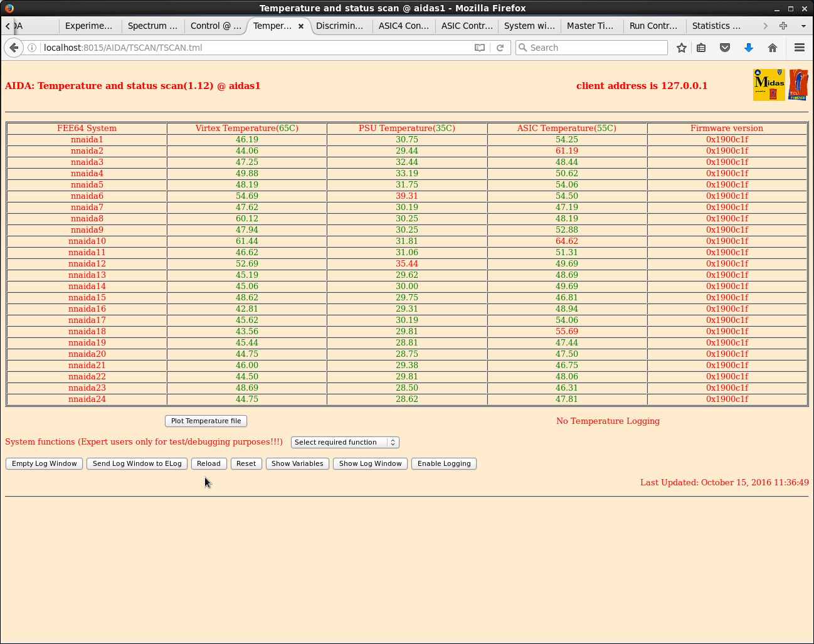Switch to the Statistics tab

(717, 26)
